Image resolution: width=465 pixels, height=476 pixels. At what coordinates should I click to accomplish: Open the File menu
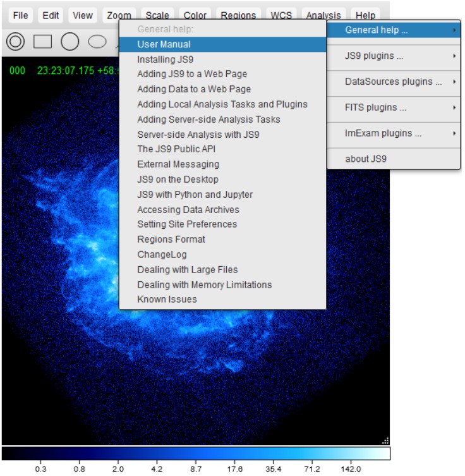click(20, 15)
